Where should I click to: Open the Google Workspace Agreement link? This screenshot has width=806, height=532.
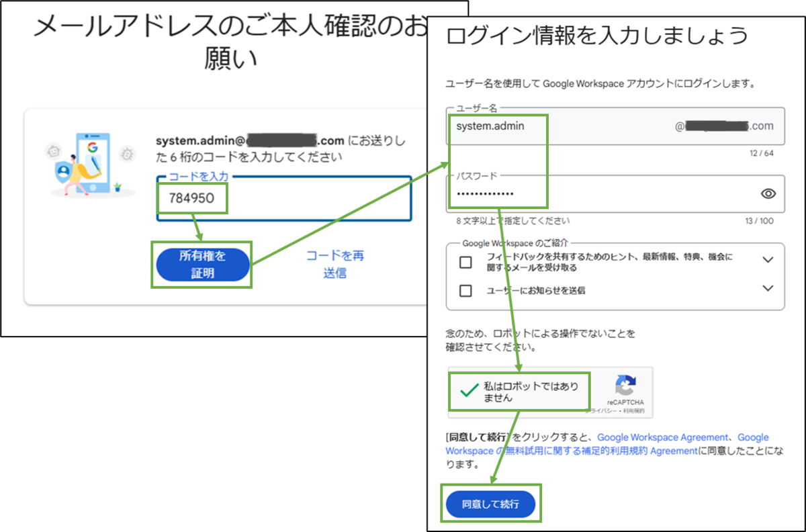click(662, 437)
